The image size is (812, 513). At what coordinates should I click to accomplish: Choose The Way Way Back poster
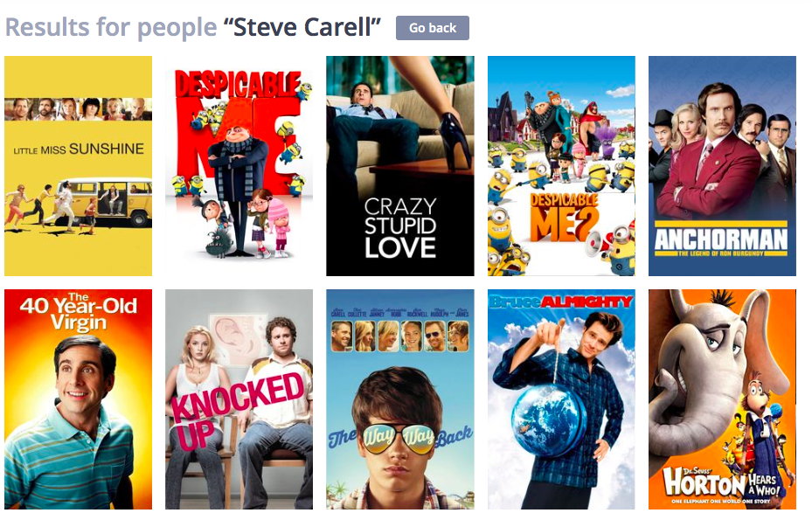coord(399,399)
